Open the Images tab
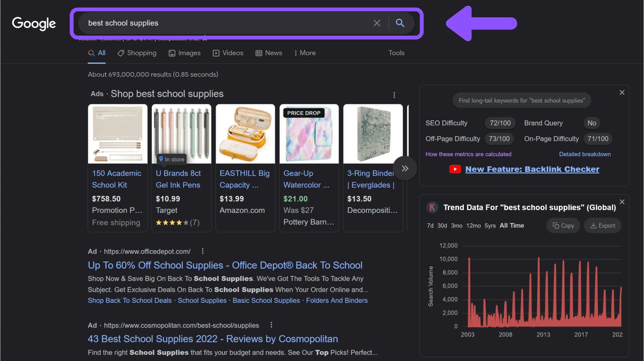Viewport: 644px width, 361px height. point(185,53)
